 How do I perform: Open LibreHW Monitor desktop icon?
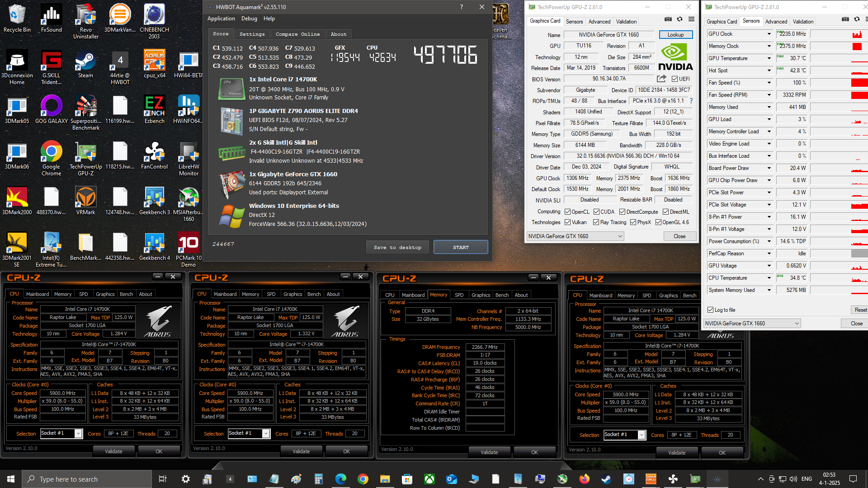point(189,159)
